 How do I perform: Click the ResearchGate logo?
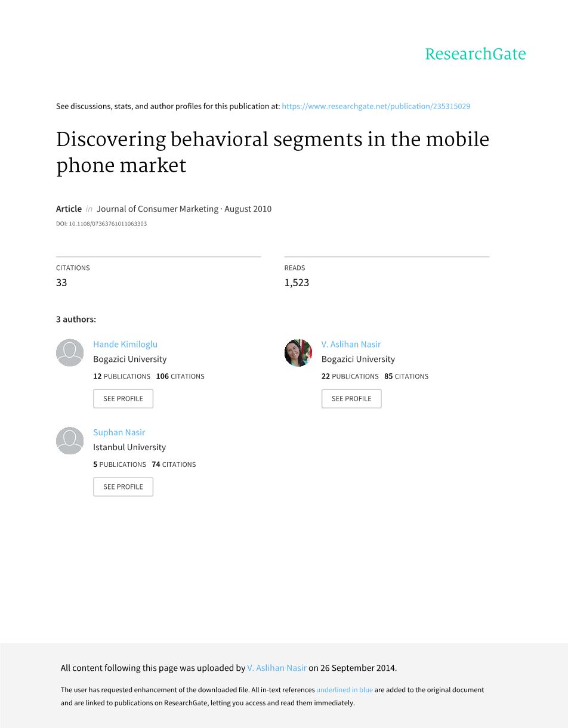[x=475, y=54]
